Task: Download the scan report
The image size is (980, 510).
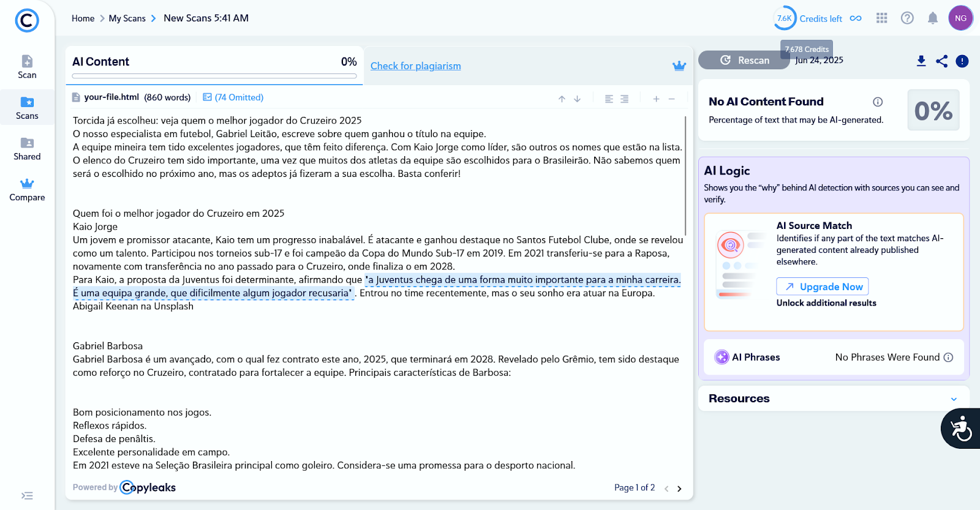Action: click(x=921, y=61)
